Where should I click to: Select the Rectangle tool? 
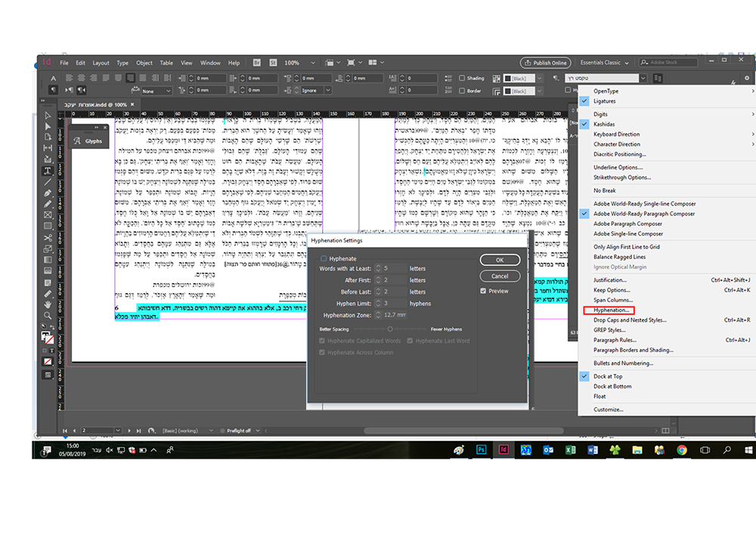48,226
